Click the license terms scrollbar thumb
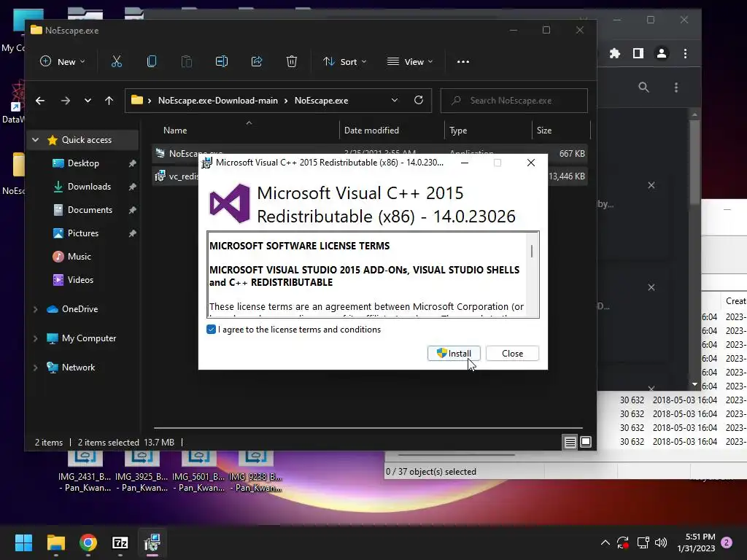This screenshot has width=747, height=560. (532, 251)
